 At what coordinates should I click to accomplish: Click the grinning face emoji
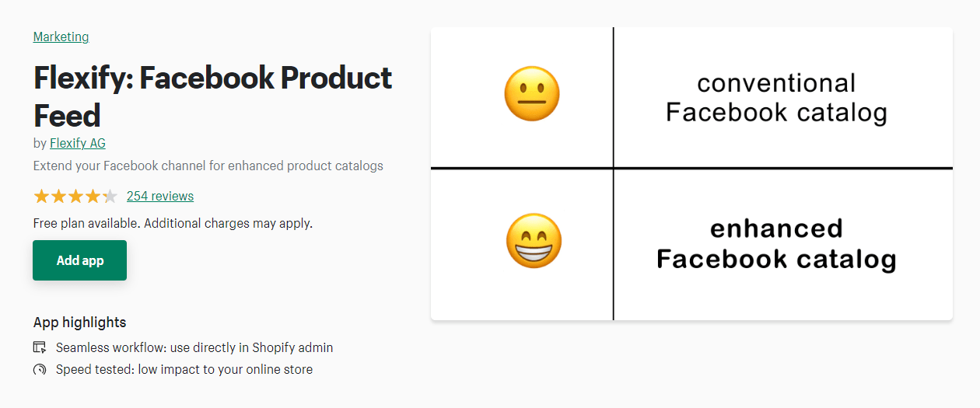[x=534, y=240]
